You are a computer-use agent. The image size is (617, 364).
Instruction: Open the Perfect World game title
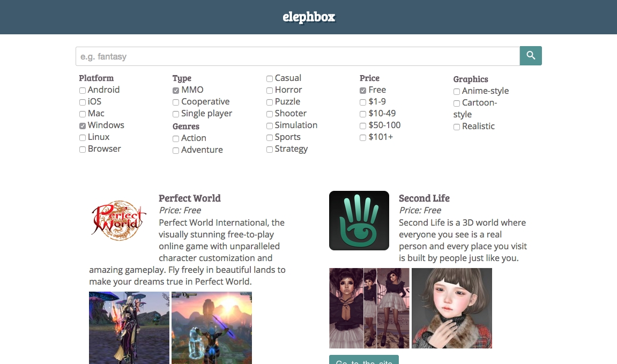click(190, 198)
